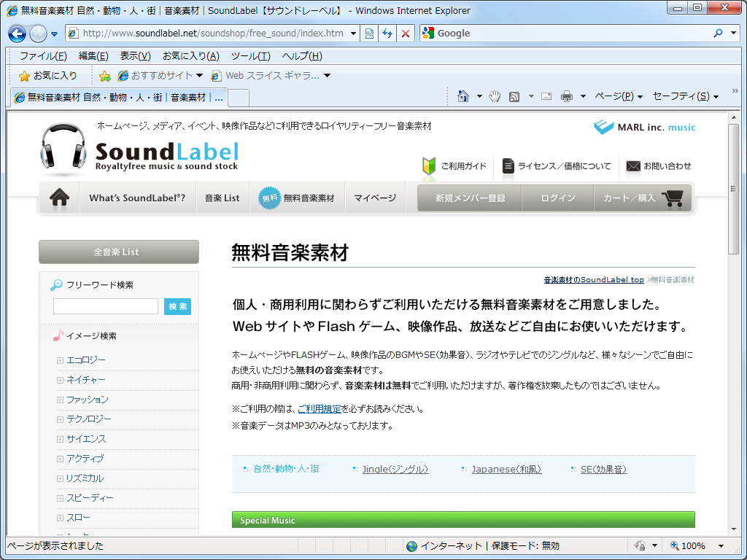Image resolution: width=747 pixels, height=560 pixels.
Task: Click the ご利用ガイド book icon
Action: point(429,166)
